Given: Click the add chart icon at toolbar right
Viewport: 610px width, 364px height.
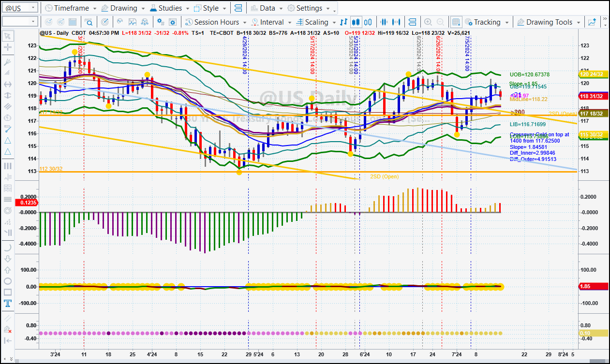Looking at the screenshot, I should pos(592,22).
